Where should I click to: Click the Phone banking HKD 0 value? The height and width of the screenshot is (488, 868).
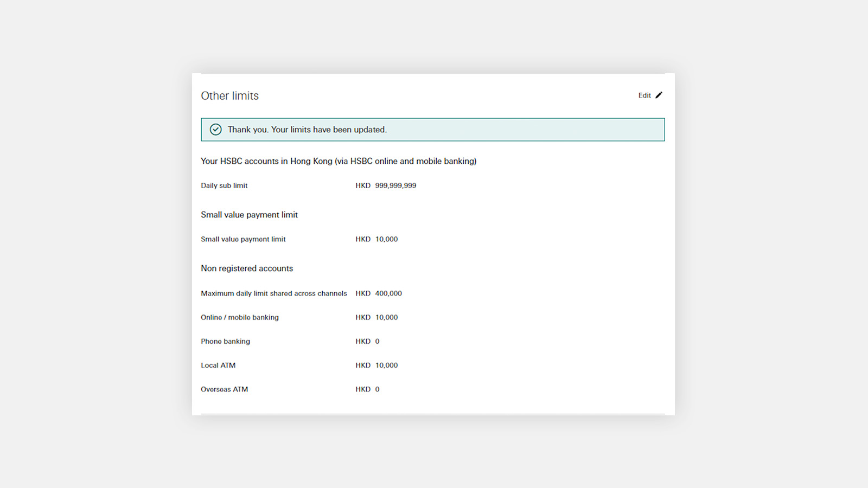pos(367,341)
